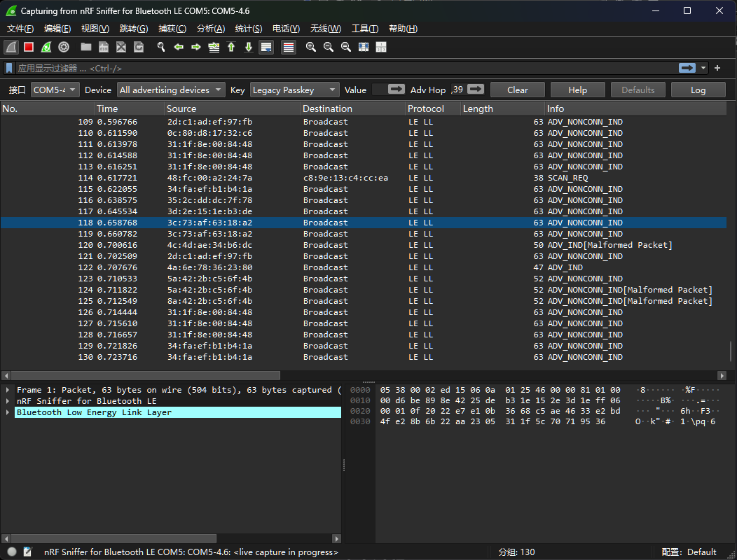Click the start capture shark fin icon

pyautogui.click(x=11, y=47)
